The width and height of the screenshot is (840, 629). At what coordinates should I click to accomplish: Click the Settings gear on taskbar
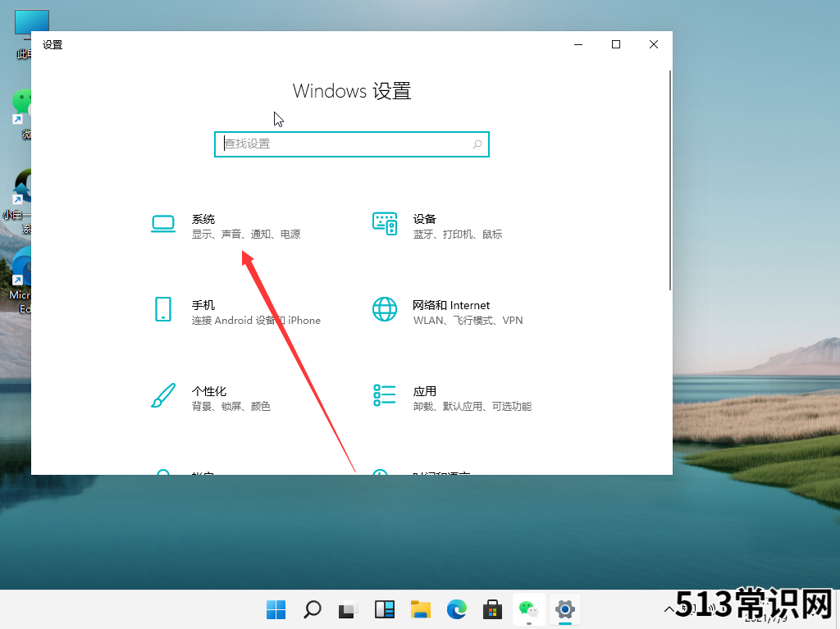(x=564, y=609)
